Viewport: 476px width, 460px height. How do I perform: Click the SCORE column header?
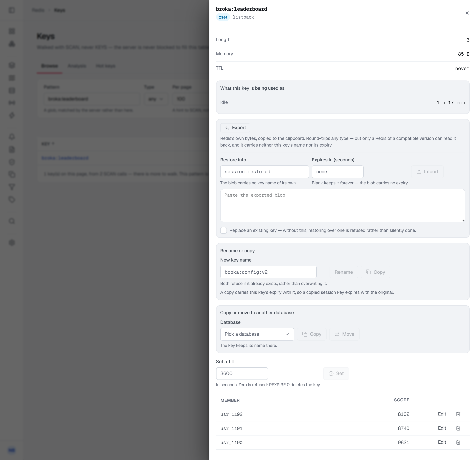point(401,400)
